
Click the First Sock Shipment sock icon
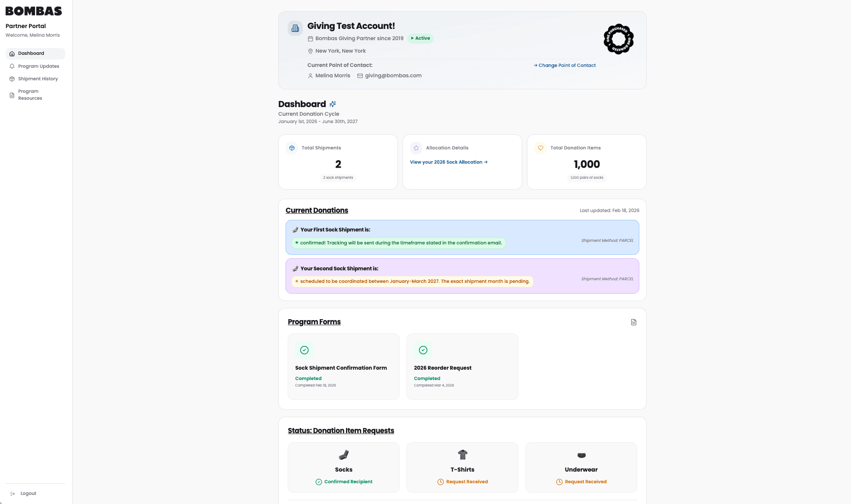pos(295,230)
